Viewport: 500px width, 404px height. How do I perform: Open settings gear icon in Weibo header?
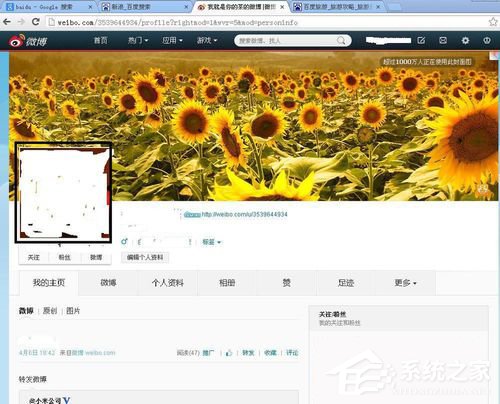(465, 40)
